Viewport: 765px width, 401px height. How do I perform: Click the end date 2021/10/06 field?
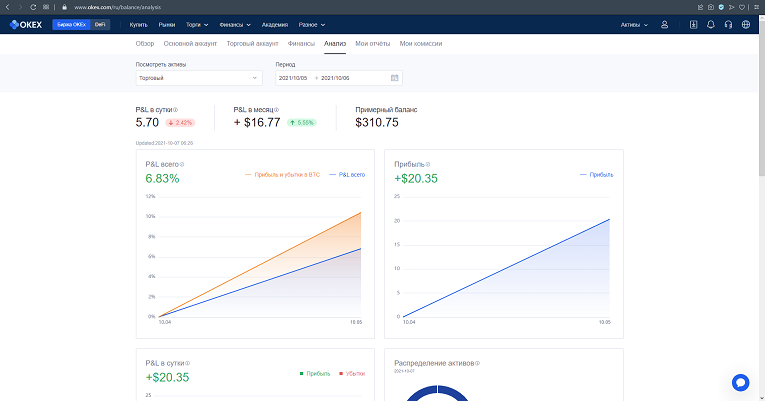(335, 78)
